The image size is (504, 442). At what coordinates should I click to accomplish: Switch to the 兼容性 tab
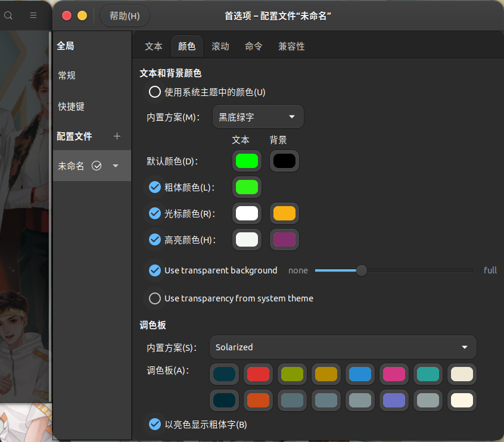click(x=291, y=46)
